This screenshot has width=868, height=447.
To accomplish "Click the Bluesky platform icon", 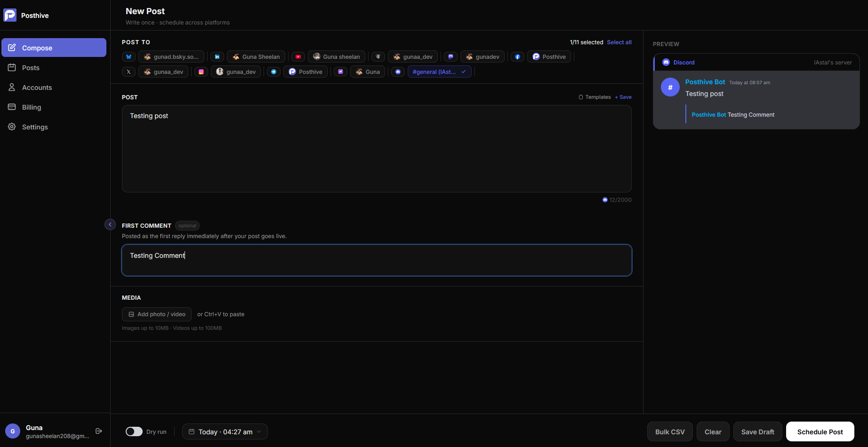I will click(129, 57).
